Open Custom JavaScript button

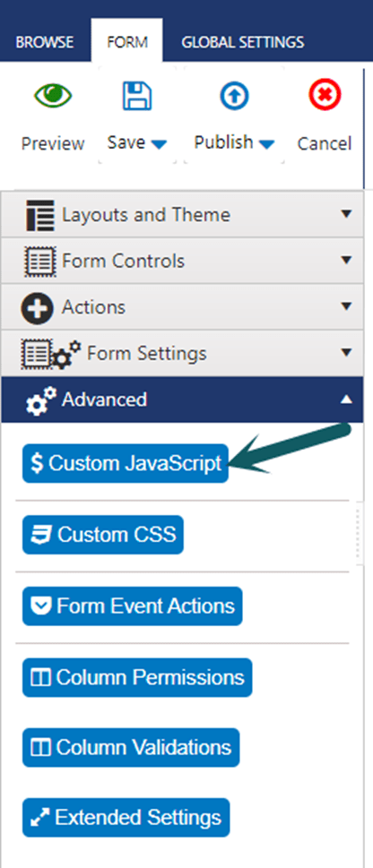[126, 463]
